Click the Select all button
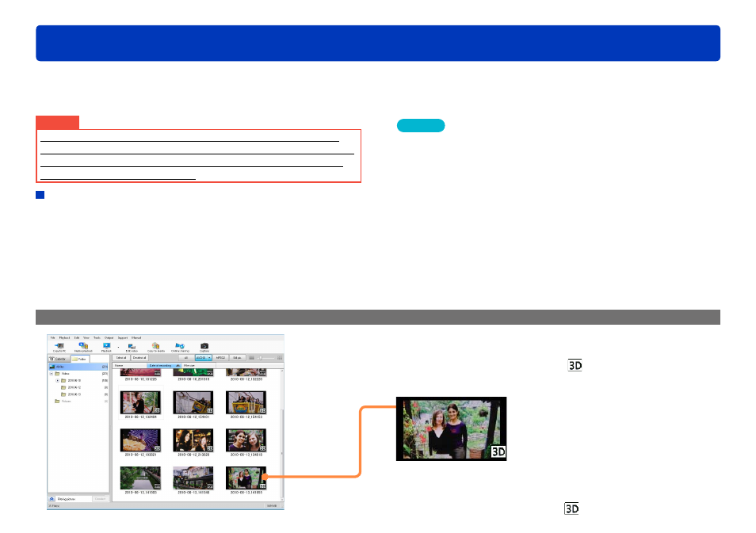 (121, 358)
